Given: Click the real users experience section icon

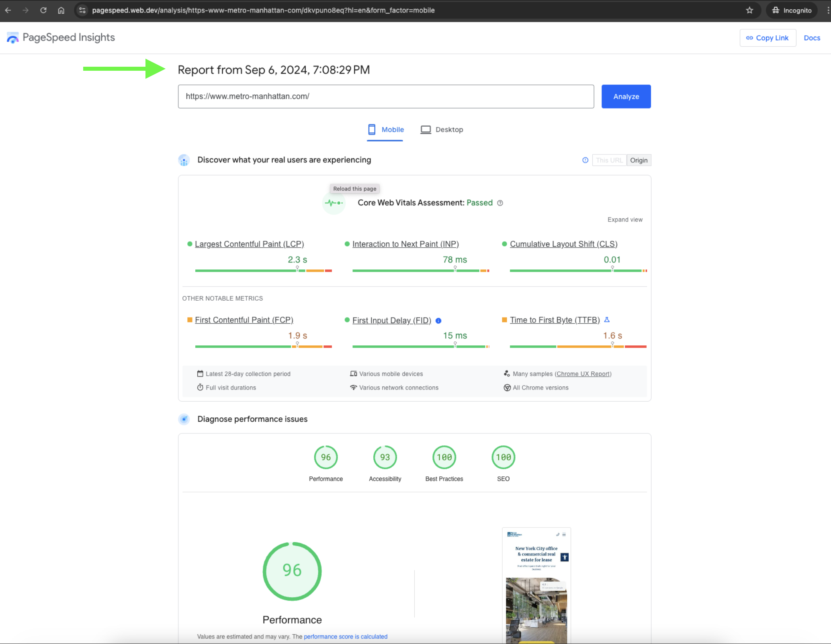Looking at the screenshot, I should point(184,160).
